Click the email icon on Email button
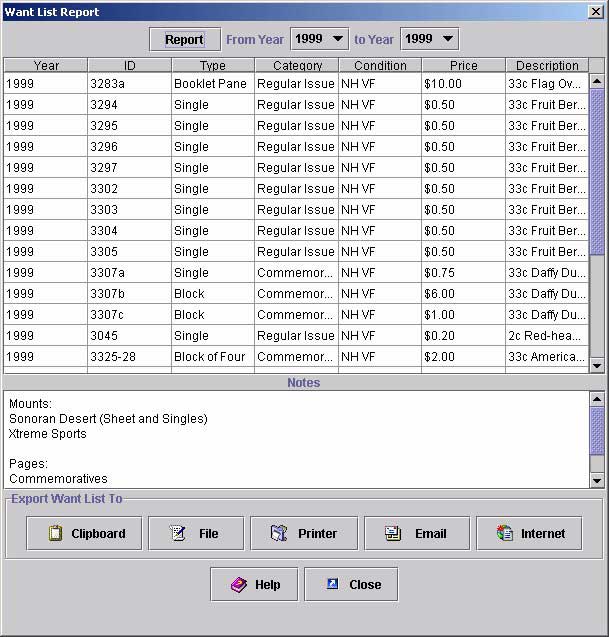The image size is (609, 637). point(394,534)
